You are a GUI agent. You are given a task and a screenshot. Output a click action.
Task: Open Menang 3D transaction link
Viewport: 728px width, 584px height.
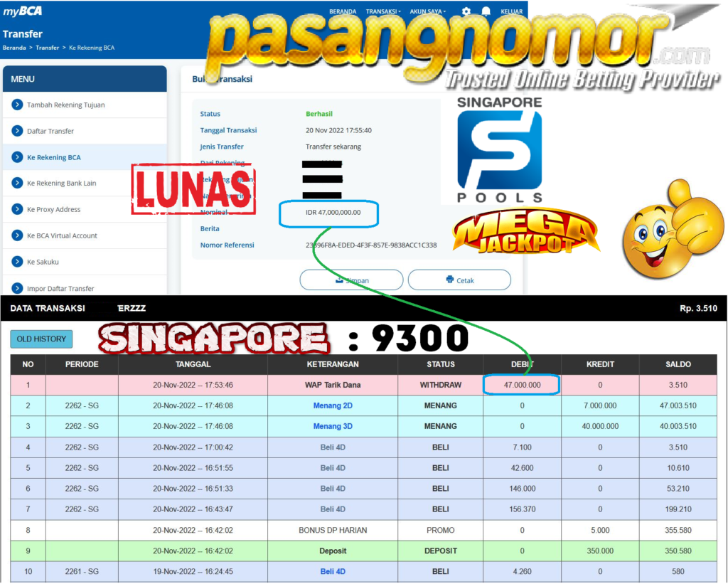333,426
